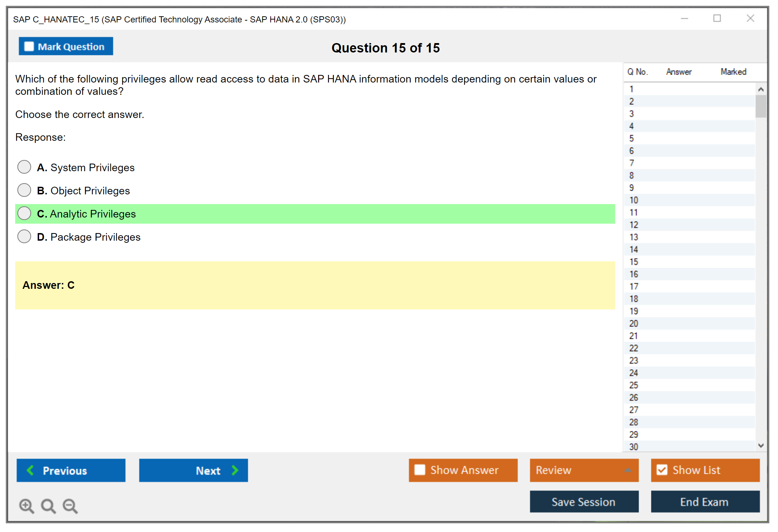This screenshot has width=778, height=532.
Task: Maximize the exam window
Action: pos(717,18)
